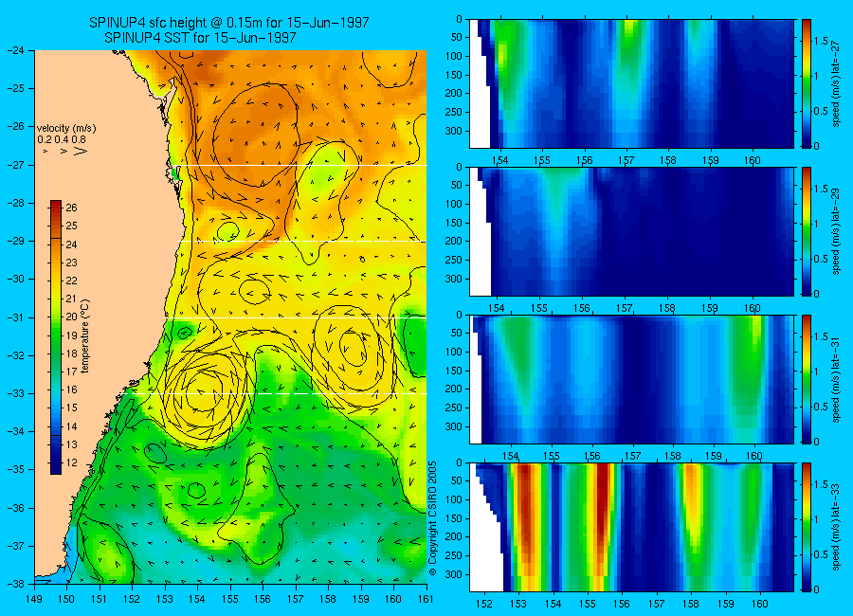
Task: Click the 152 longitude tick below lat=-33 panel
Action: coord(483,604)
